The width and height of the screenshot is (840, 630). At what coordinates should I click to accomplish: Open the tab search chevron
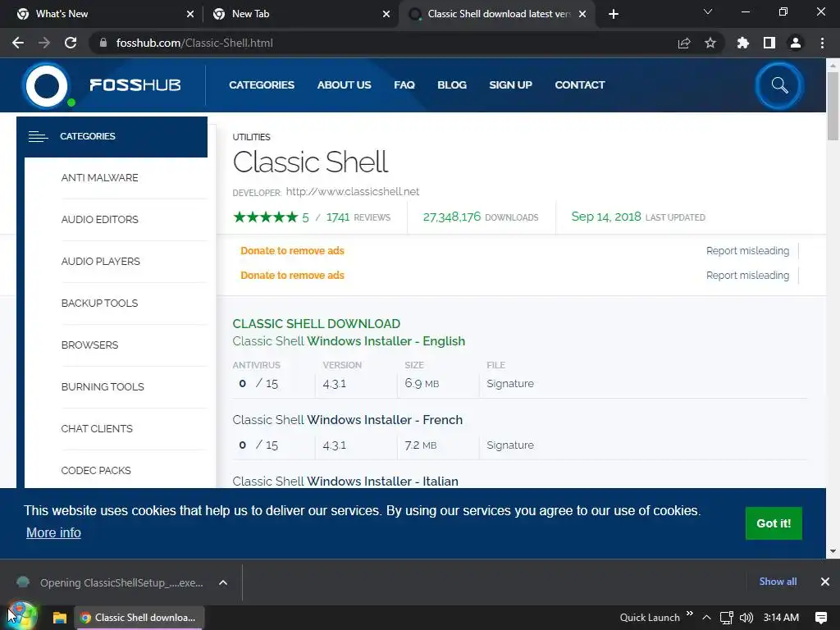(x=708, y=11)
